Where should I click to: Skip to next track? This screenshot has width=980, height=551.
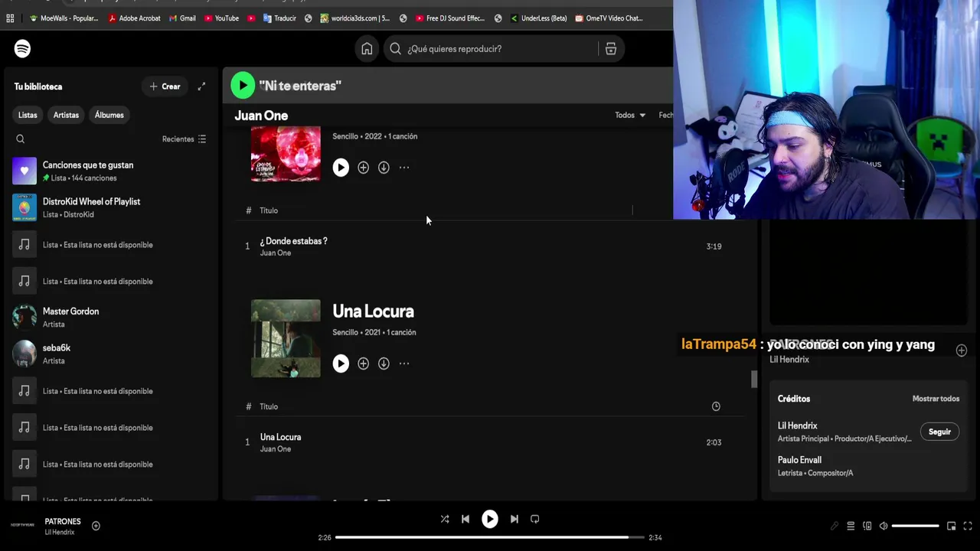pos(514,519)
